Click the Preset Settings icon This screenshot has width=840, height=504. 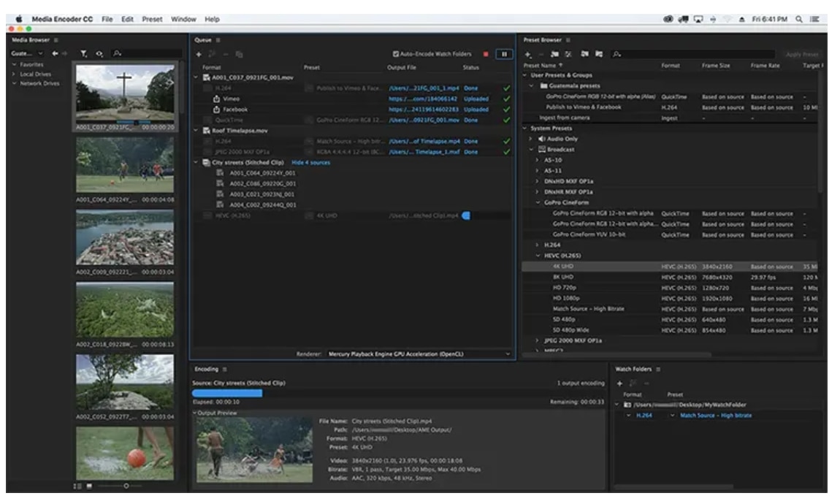click(x=568, y=54)
